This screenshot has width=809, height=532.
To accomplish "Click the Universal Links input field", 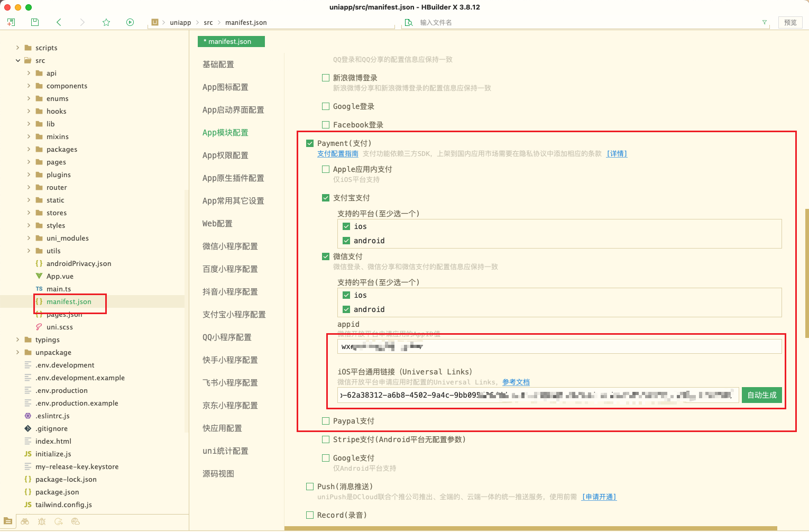I will (538, 395).
